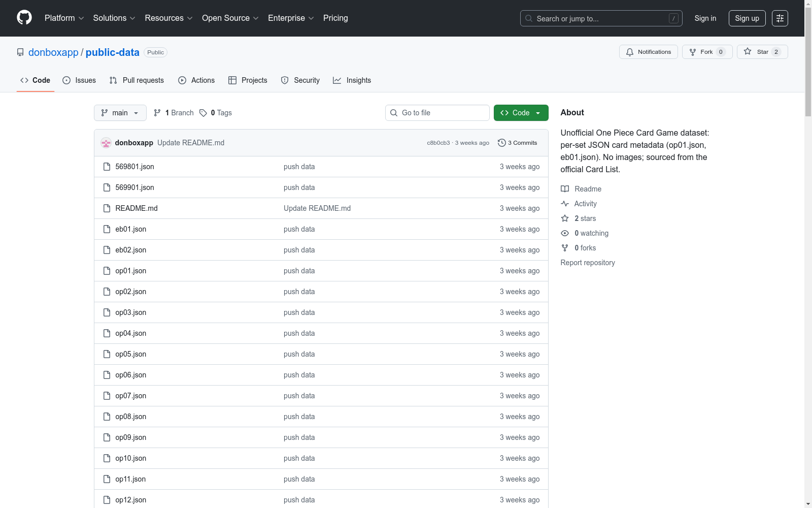Screen dimensions: 812x508
Task: Open file op05.json
Action: point(131,354)
